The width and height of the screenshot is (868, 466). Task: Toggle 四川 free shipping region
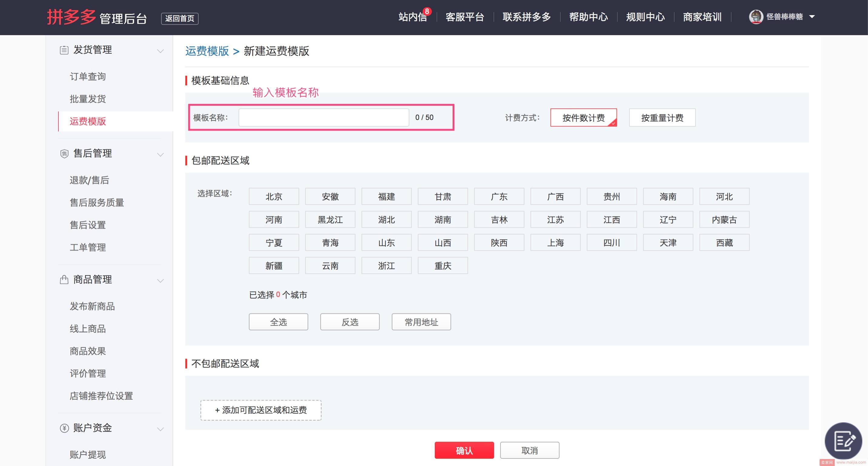click(612, 243)
